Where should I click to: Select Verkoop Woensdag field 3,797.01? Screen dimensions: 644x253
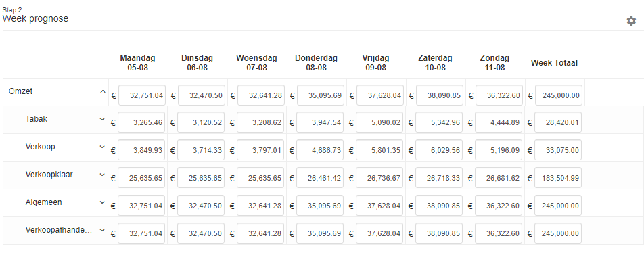(x=261, y=150)
